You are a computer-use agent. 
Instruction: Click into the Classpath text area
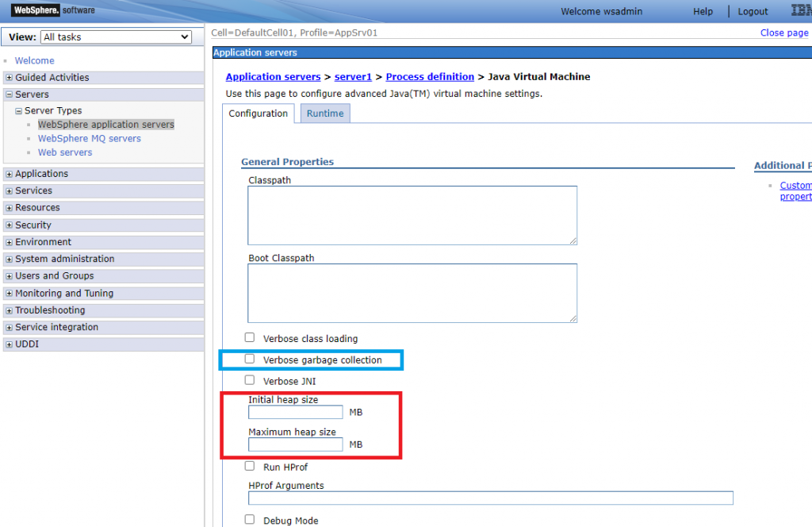coord(412,215)
